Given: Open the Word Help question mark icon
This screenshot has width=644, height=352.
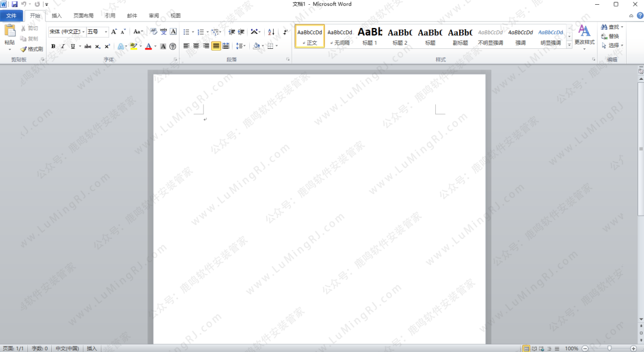Looking at the screenshot, I should 640,15.
